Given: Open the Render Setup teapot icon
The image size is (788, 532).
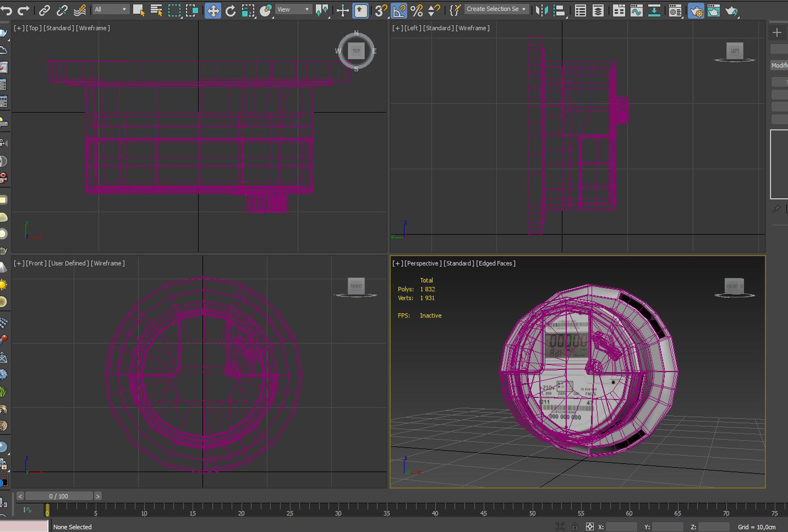Looking at the screenshot, I should pos(696,11).
